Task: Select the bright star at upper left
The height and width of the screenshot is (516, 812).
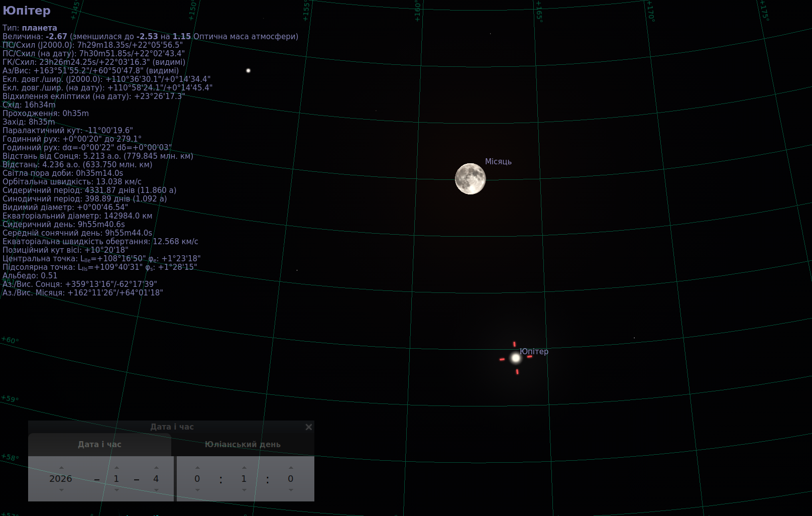Action: pos(248,70)
